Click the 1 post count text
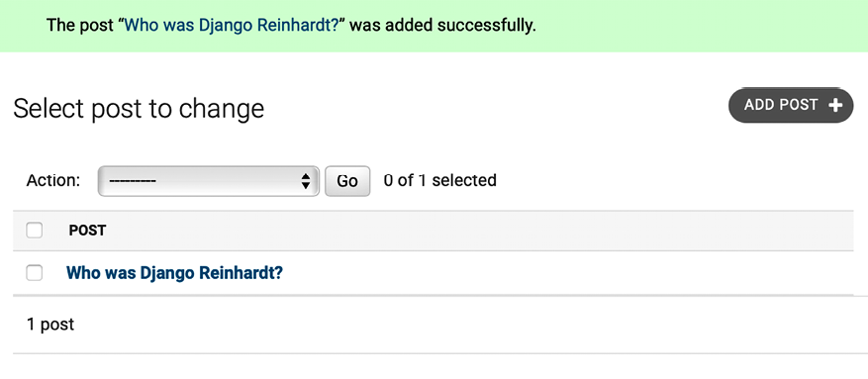 click(50, 325)
